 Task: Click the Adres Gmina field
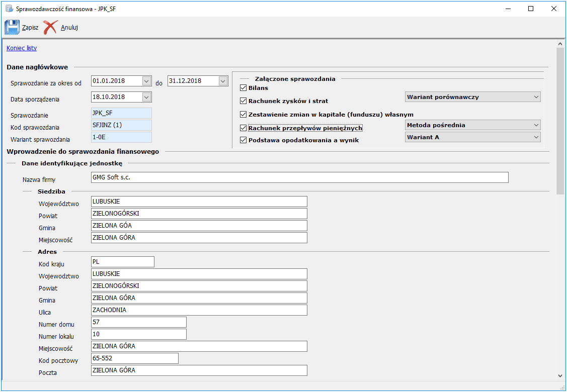[x=199, y=298]
